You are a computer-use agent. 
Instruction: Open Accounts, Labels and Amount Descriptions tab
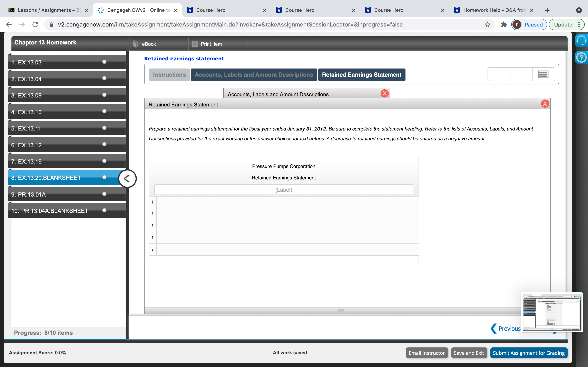pyautogui.click(x=254, y=75)
